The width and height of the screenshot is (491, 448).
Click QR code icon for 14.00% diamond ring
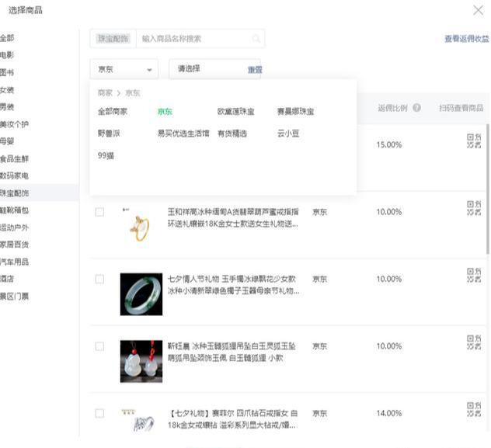tap(473, 409)
